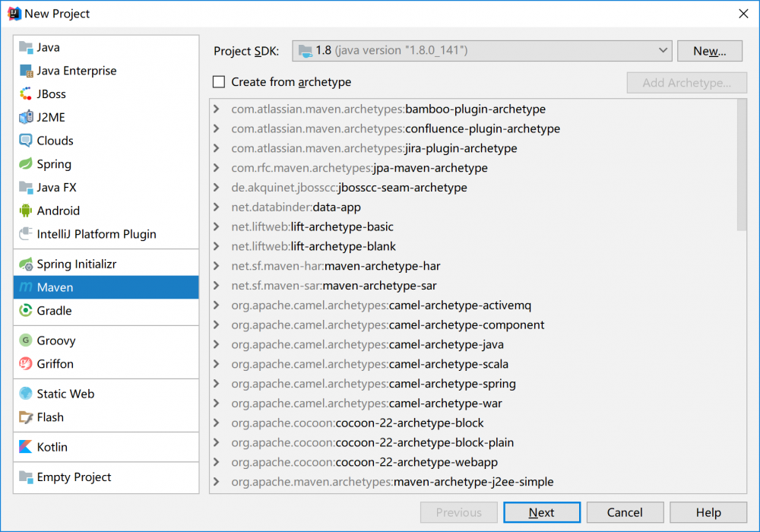Viewport: 760px width, 532px height.
Task: Expand the maven-archetype-j2ee-simple node
Action: pyautogui.click(x=217, y=482)
